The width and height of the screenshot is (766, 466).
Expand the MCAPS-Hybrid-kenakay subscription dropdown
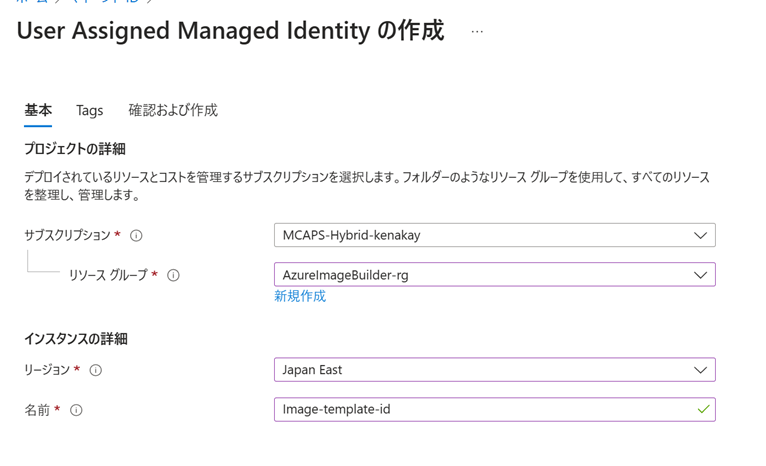[x=494, y=235]
